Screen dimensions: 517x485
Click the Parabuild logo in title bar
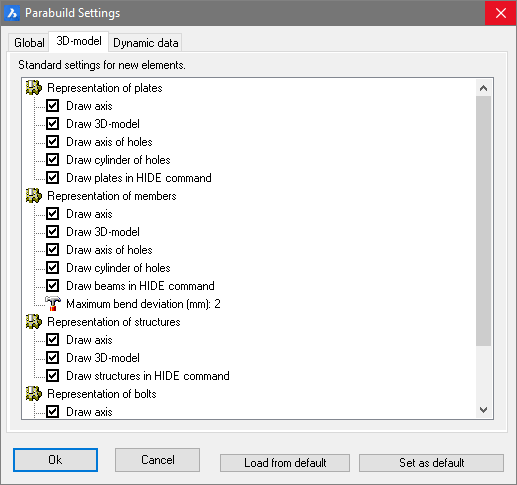[12, 13]
